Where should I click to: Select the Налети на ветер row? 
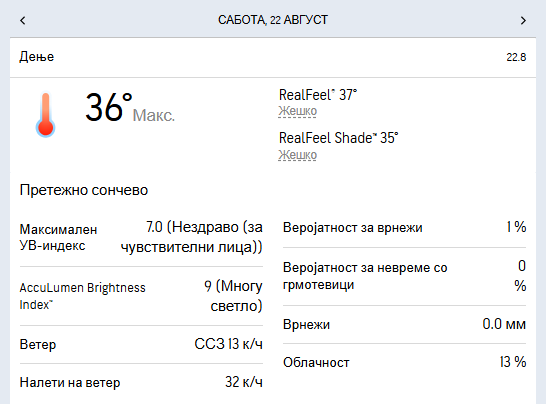point(141,382)
